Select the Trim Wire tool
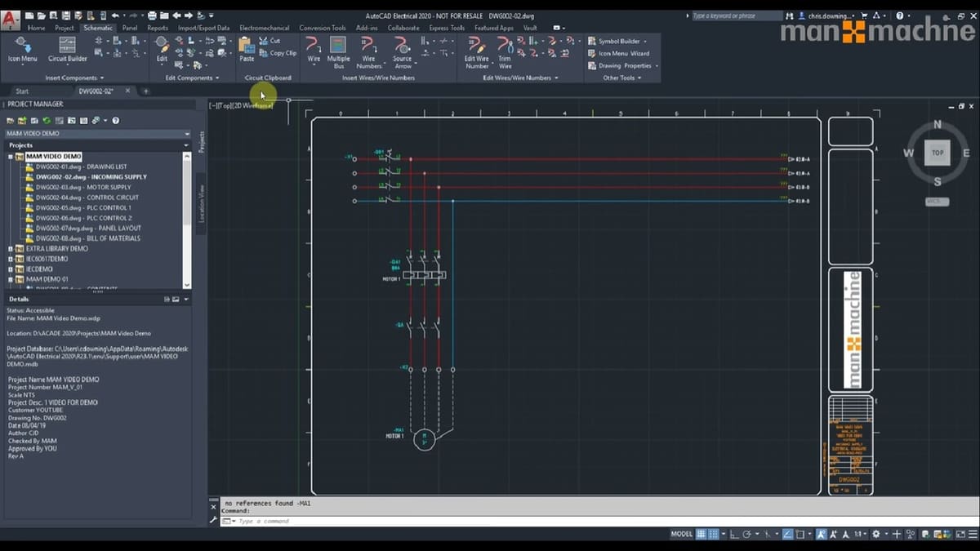This screenshot has height=551, width=980. pyautogui.click(x=505, y=51)
